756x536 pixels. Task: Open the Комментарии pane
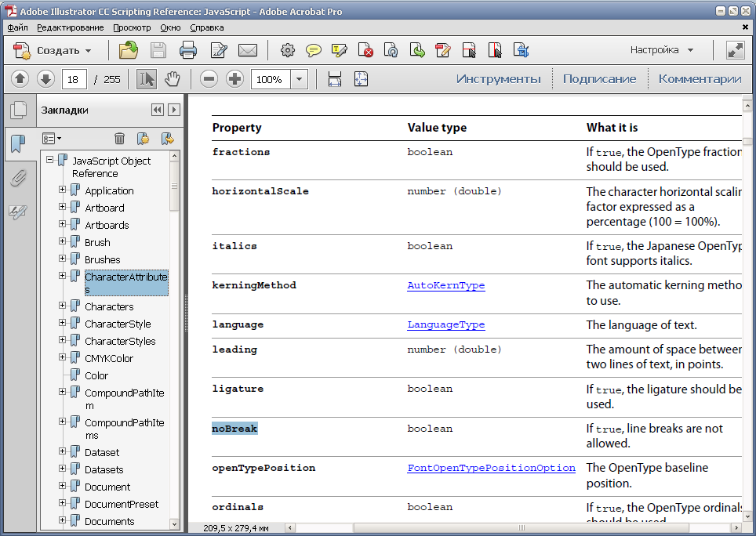tap(700, 79)
